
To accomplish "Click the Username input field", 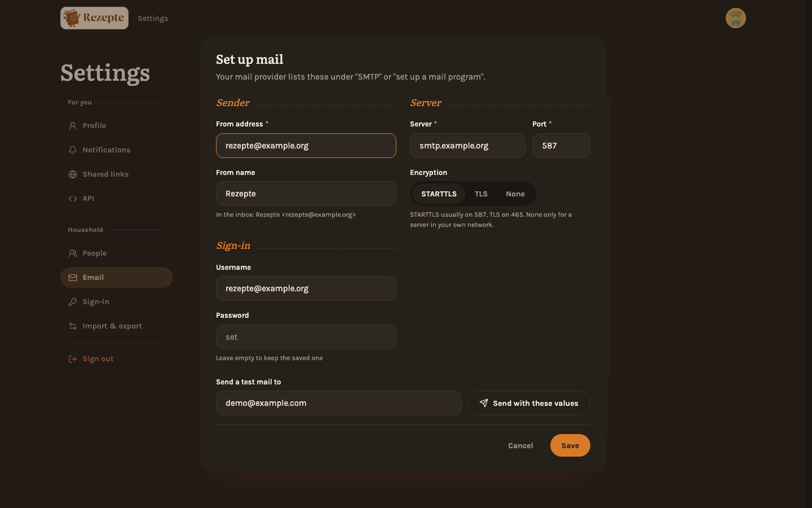I will click(x=306, y=288).
